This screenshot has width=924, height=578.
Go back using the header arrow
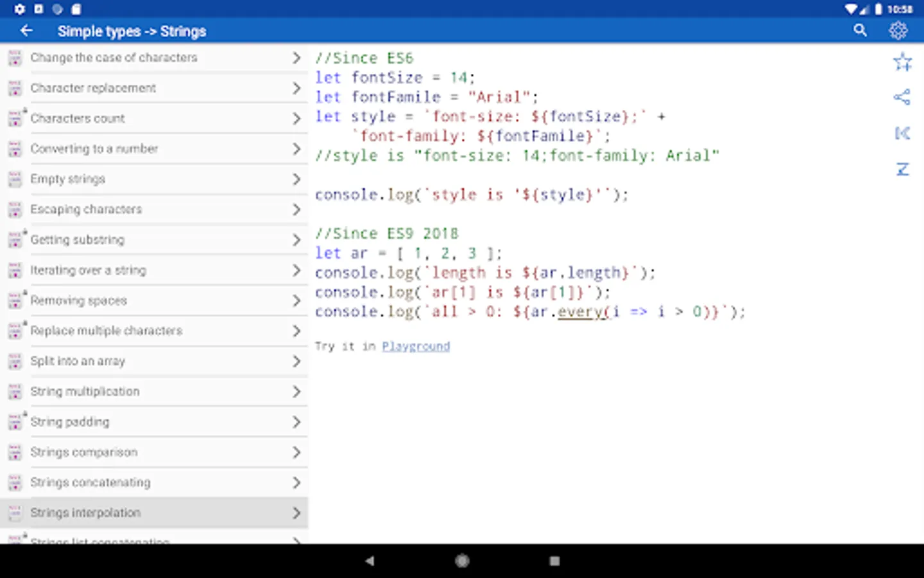tap(26, 31)
